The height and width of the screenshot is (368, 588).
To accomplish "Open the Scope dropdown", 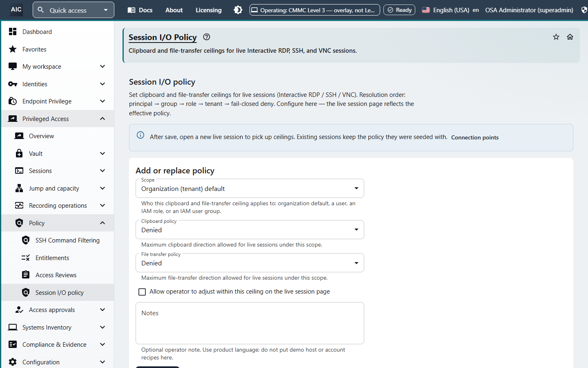I will [x=250, y=188].
